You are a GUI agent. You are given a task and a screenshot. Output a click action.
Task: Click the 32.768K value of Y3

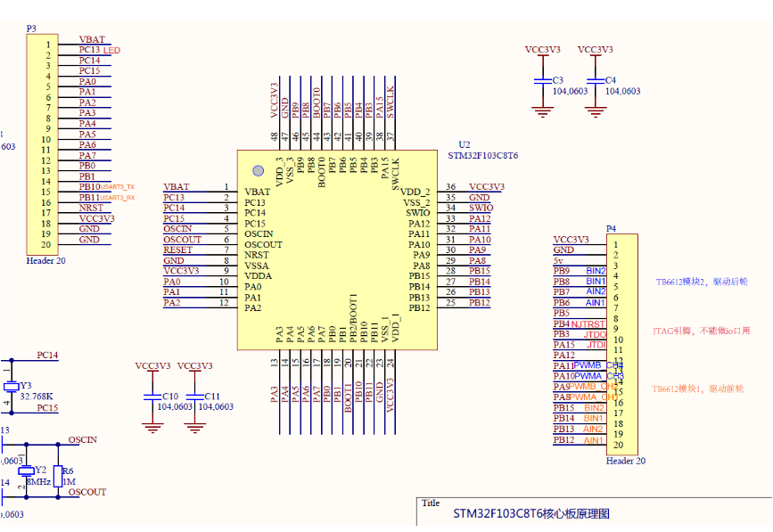[37, 397]
